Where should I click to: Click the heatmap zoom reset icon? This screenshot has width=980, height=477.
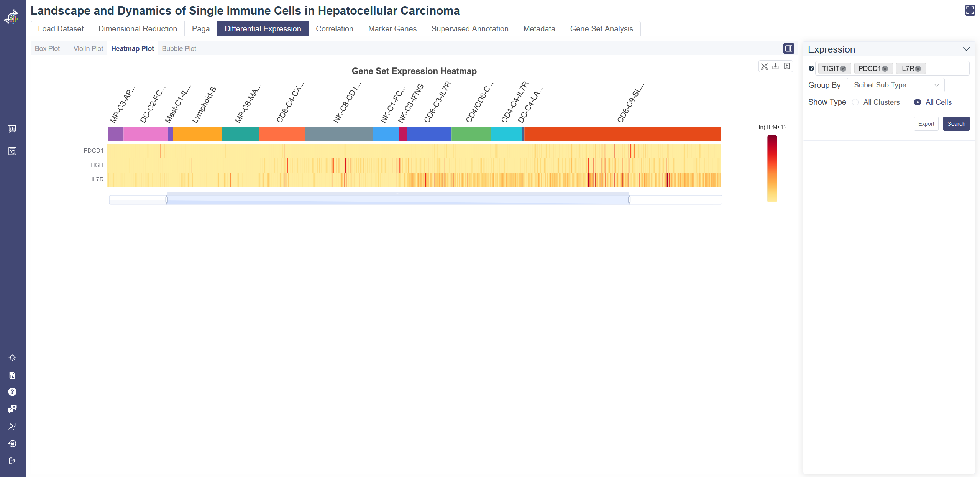(x=764, y=66)
